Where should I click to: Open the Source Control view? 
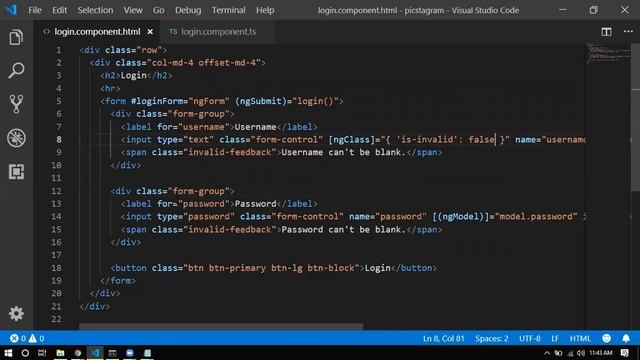[x=16, y=104]
